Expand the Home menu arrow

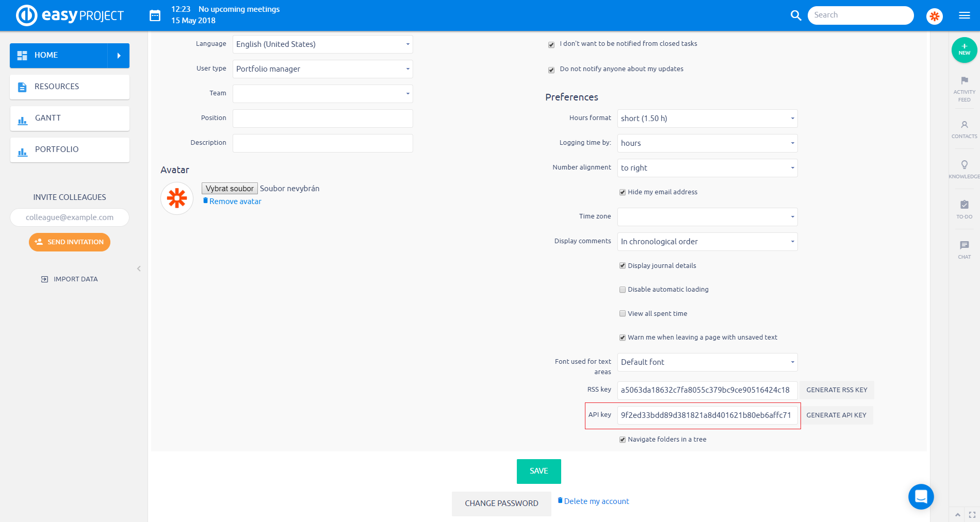119,56
